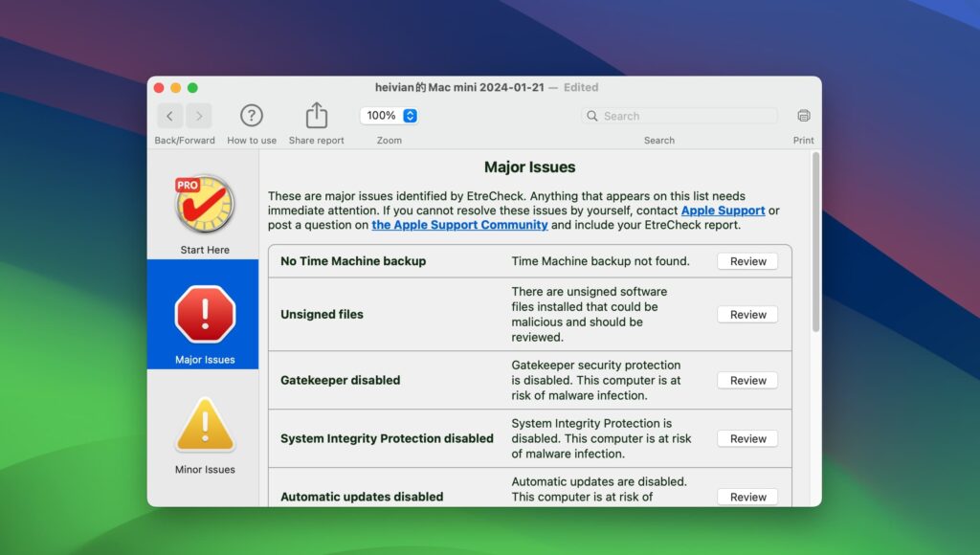Click the Print icon
This screenshot has width=980, height=555.
click(803, 115)
